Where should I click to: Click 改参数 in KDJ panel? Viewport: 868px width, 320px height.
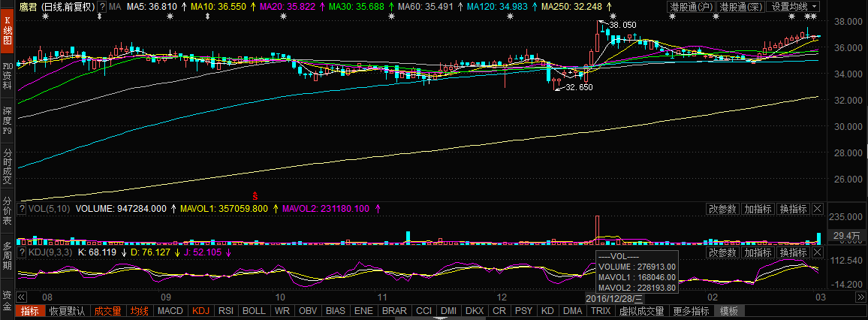point(723,252)
